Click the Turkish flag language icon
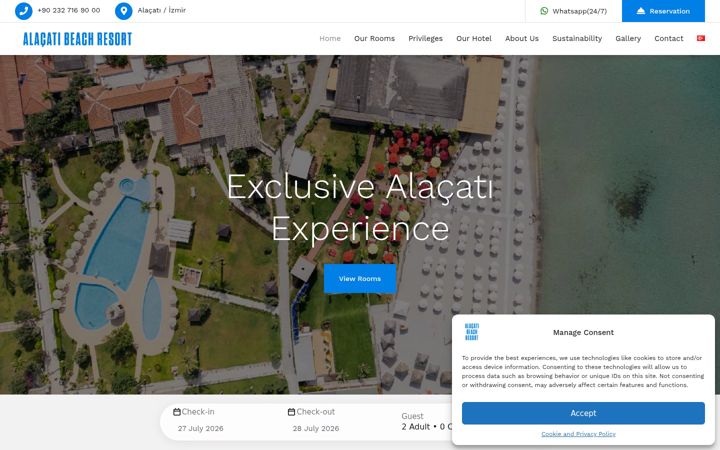720x450 pixels. point(701,38)
